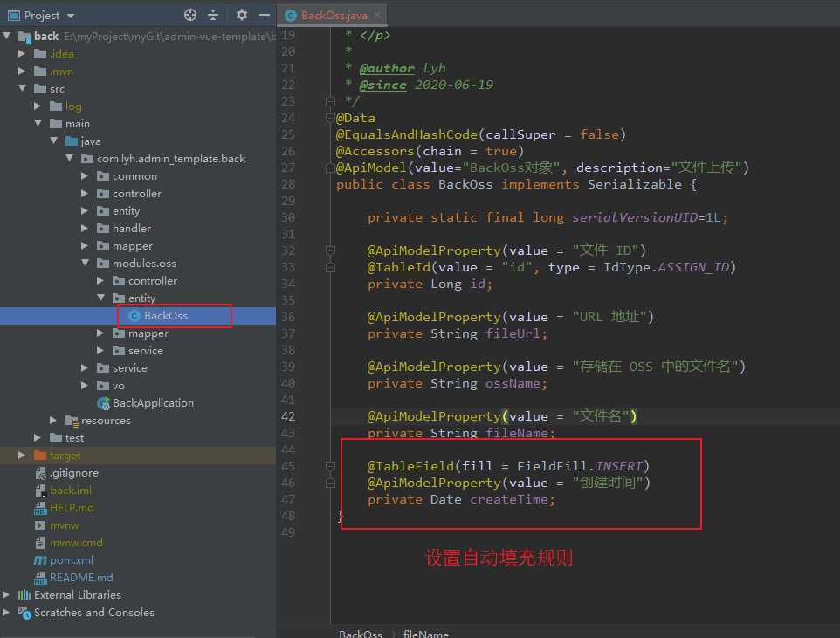The height and width of the screenshot is (638, 840).
Task: Click on the @TableField annotation
Action: point(411,466)
